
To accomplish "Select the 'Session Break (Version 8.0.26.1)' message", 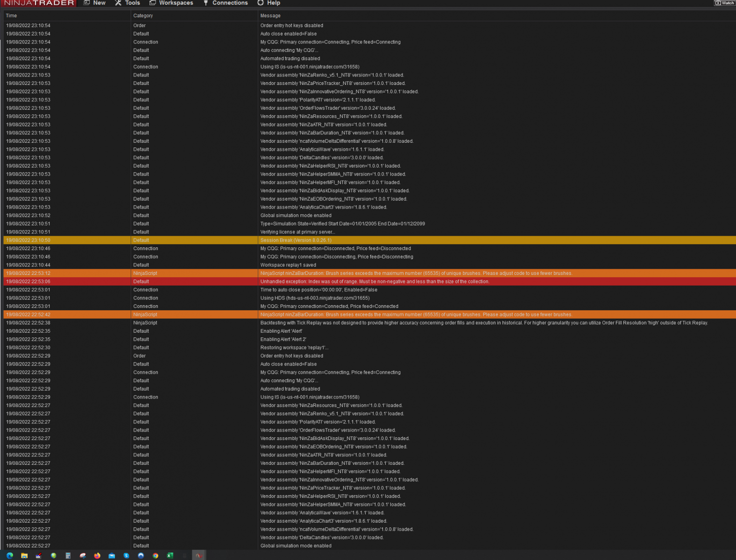I will 296,240.
